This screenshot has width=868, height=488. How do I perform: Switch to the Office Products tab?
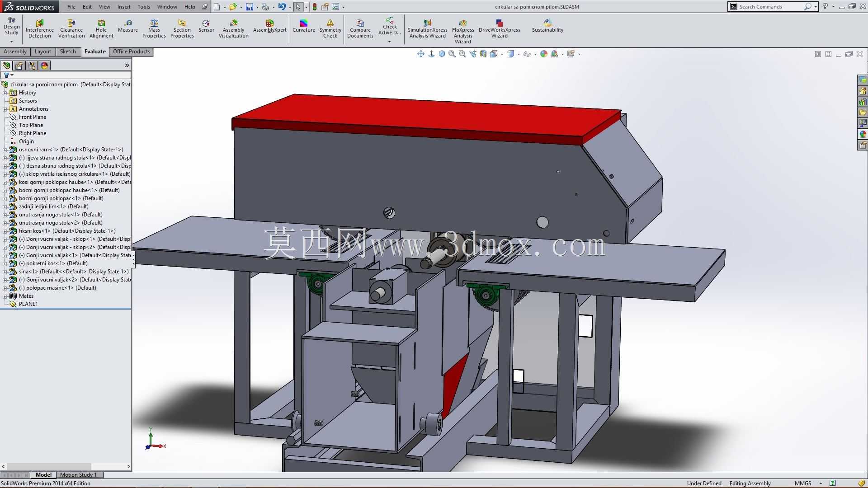pos(132,52)
